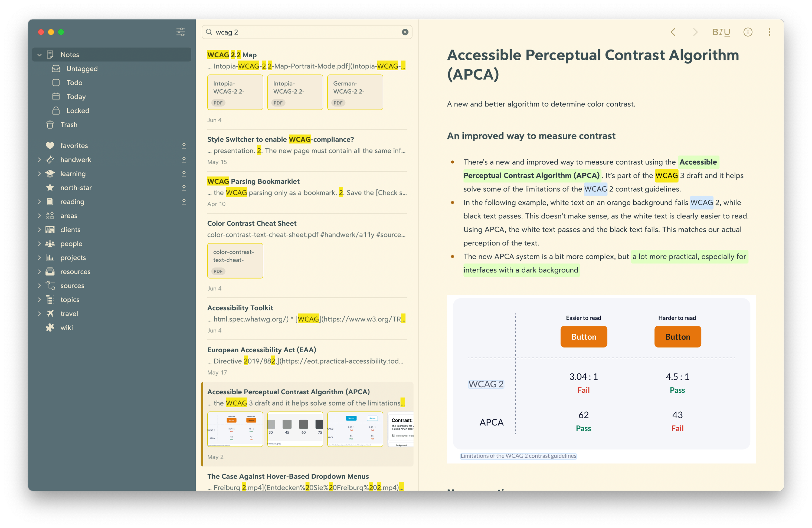Click APCA note thumbnail image
Viewport: 812px width, 528px height.
click(234, 430)
